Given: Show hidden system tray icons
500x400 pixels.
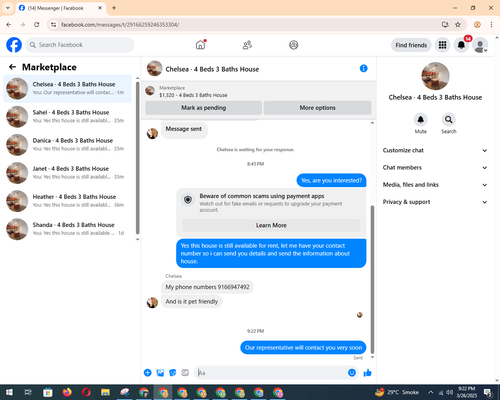Looking at the screenshot, I should pyautogui.click(x=431, y=392).
